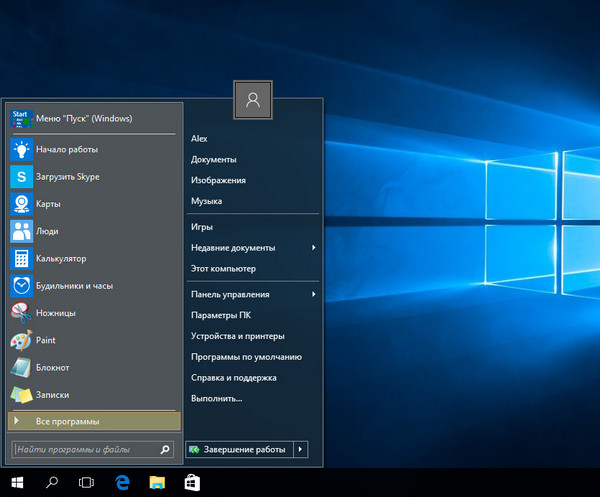Viewport: 600px width, 497px height.
Task: Launch the Maps (Карты) app icon
Action: tap(21, 204)
